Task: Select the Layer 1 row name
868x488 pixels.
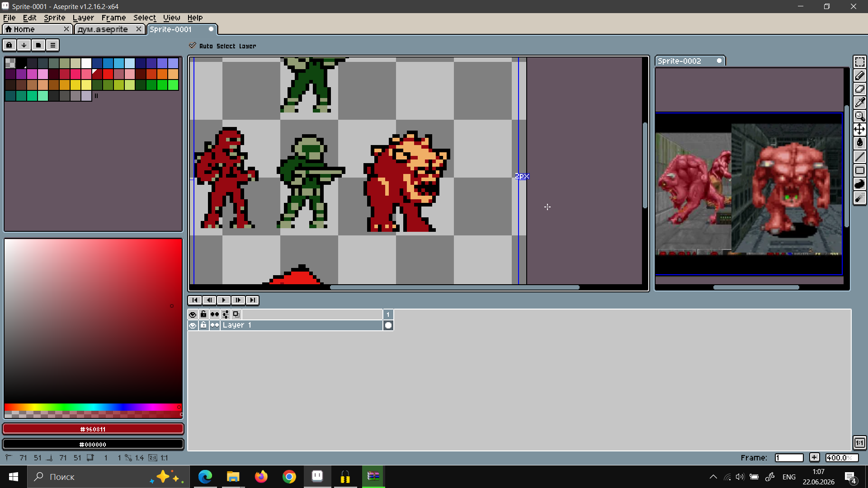Action: click(x=301, y=325)
